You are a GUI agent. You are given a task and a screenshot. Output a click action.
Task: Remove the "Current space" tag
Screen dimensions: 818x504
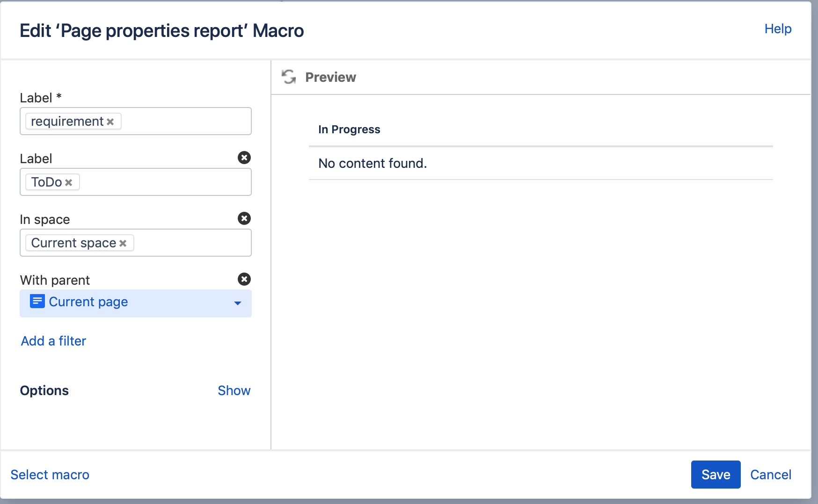[123, 243]
